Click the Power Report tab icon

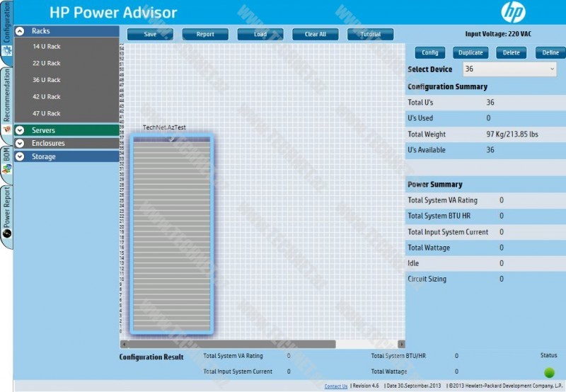7,234
